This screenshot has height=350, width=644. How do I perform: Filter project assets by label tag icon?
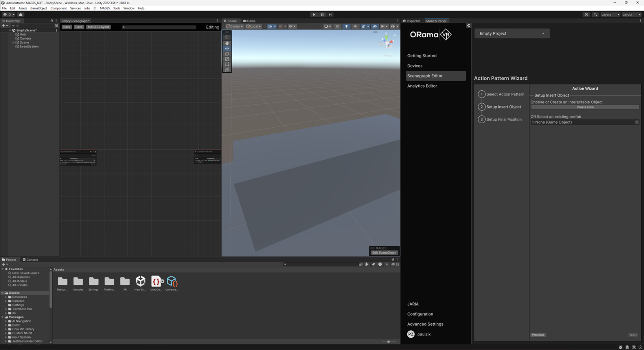tap(374, 264)
